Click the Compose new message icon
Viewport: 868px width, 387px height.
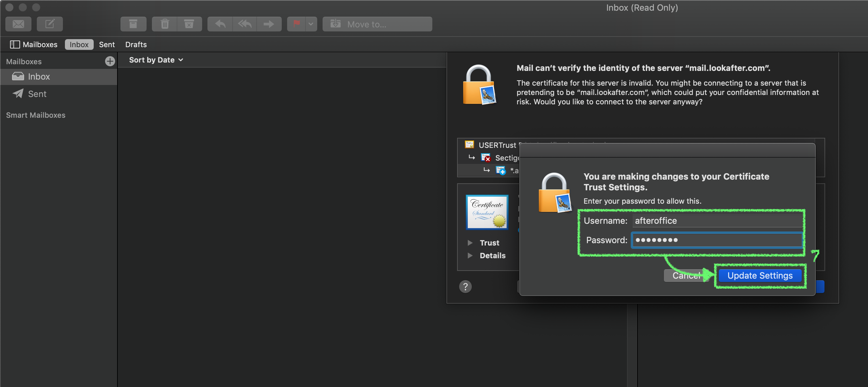[x=50, y=24]
